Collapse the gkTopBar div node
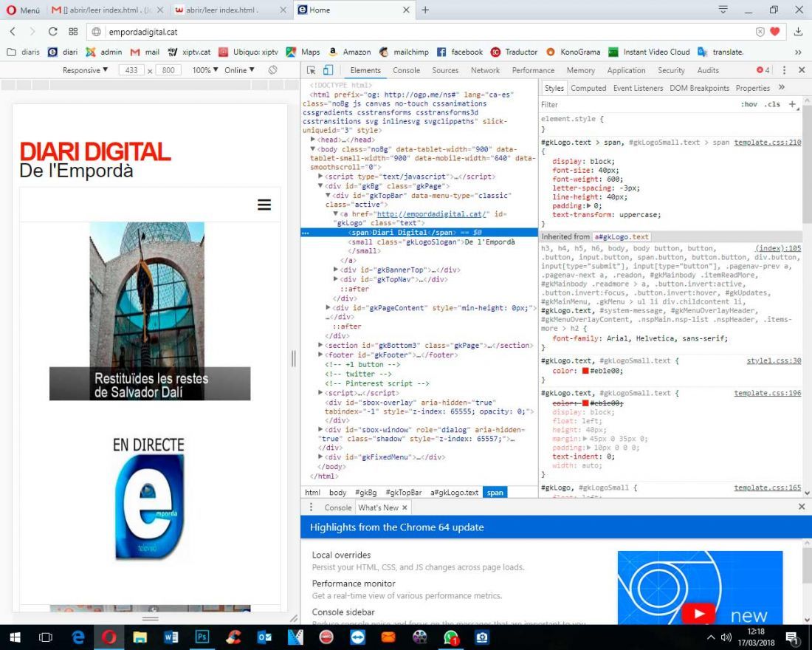The height and width of the screenshot is (650, 812). (x=328, y=196)
